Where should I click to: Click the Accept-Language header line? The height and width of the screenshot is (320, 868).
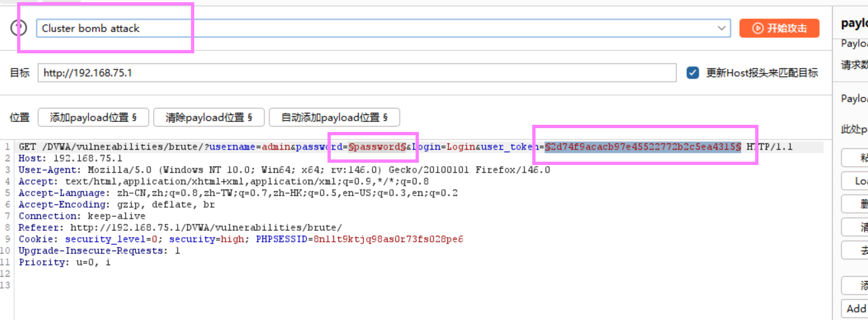click(238, 193)
